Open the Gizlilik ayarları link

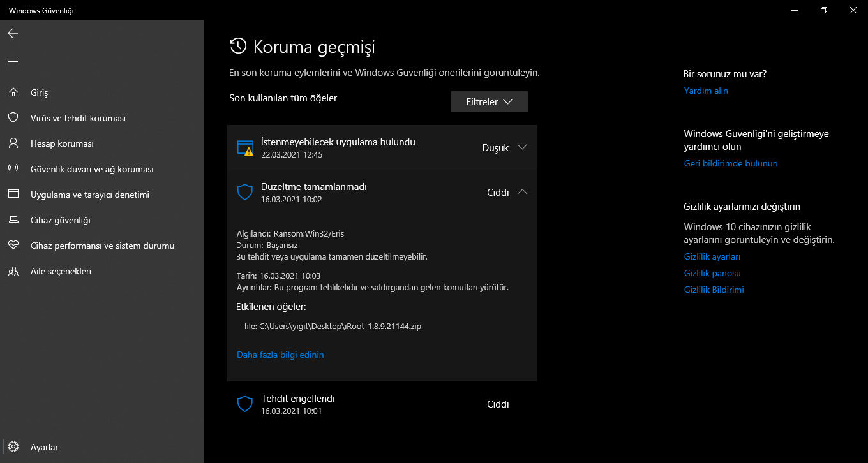[712, 256]
